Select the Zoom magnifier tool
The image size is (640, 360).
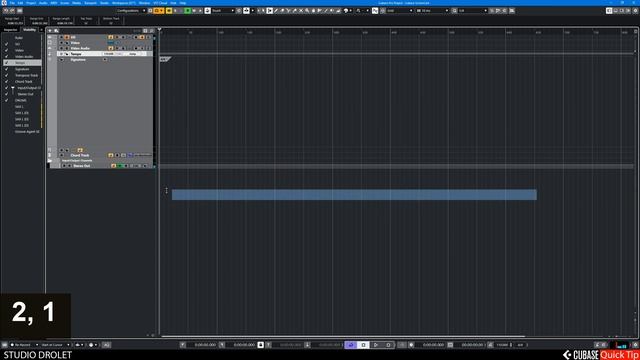[307, 11]
